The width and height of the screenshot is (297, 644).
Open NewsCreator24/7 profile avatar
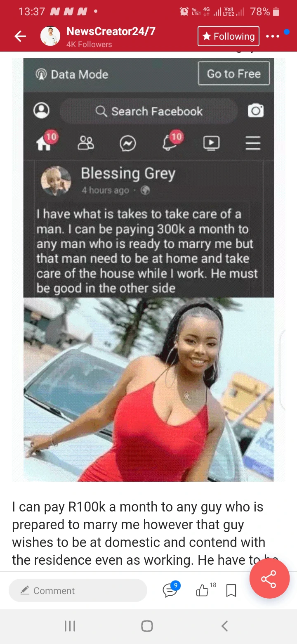[x=50, y=36]
